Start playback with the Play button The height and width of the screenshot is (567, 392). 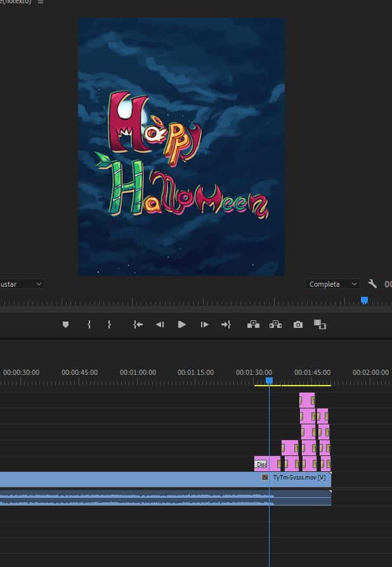click(x=182, y=325)
